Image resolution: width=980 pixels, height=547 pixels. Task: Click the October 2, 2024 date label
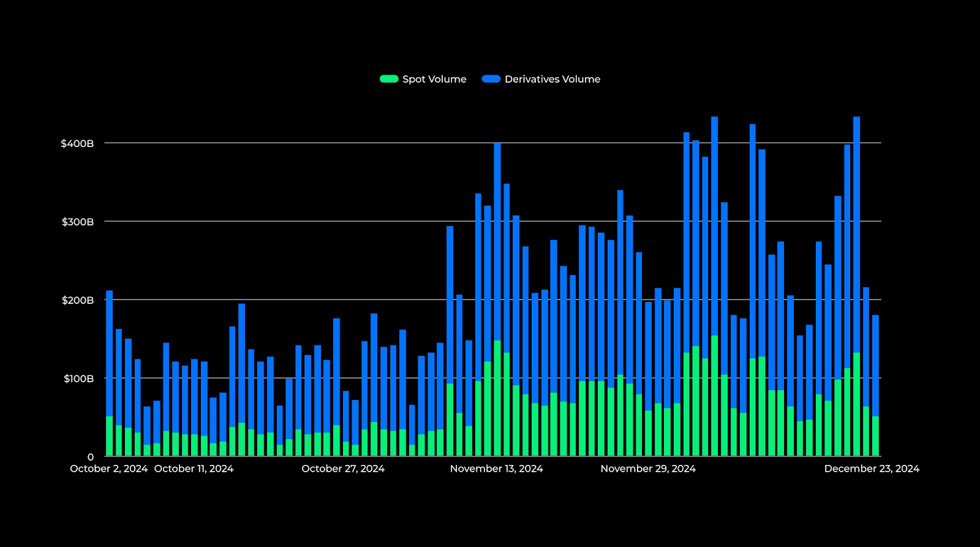click(109, 469)
